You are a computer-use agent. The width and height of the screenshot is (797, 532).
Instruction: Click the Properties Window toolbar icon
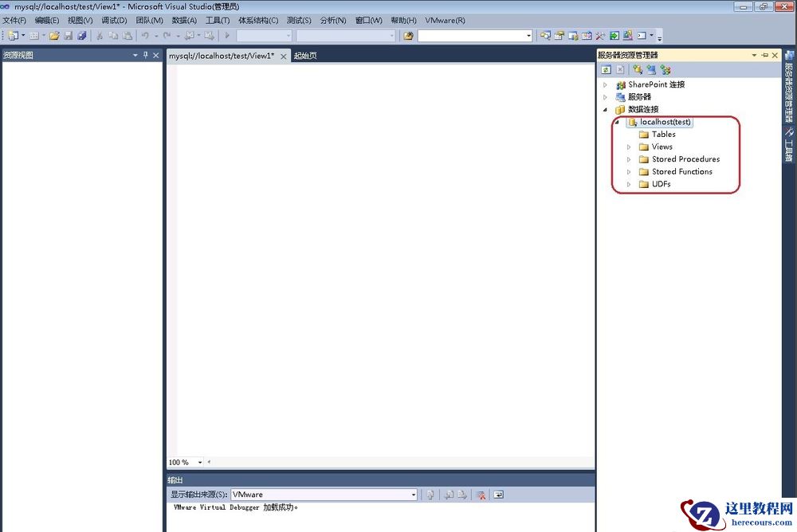click(559, 36)
